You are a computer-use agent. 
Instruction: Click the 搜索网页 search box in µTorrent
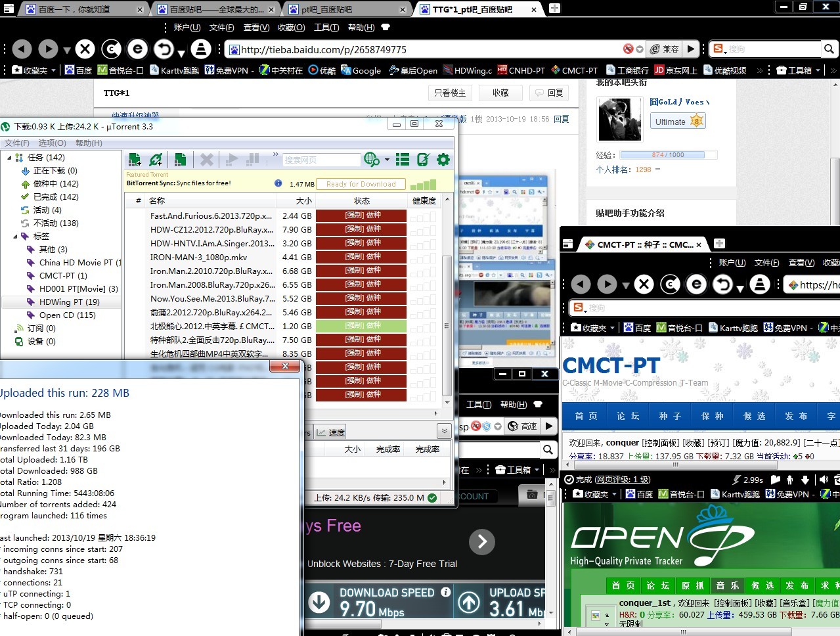pos(321,160)
